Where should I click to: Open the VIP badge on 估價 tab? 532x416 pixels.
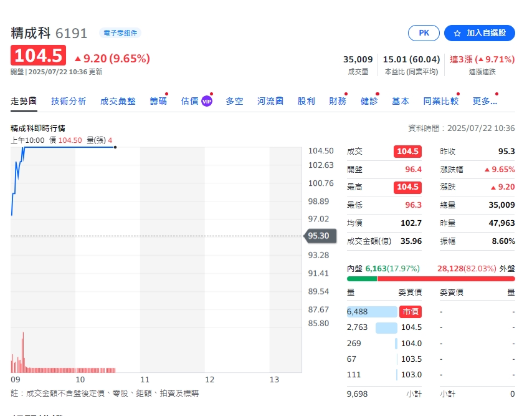(206, 100)
